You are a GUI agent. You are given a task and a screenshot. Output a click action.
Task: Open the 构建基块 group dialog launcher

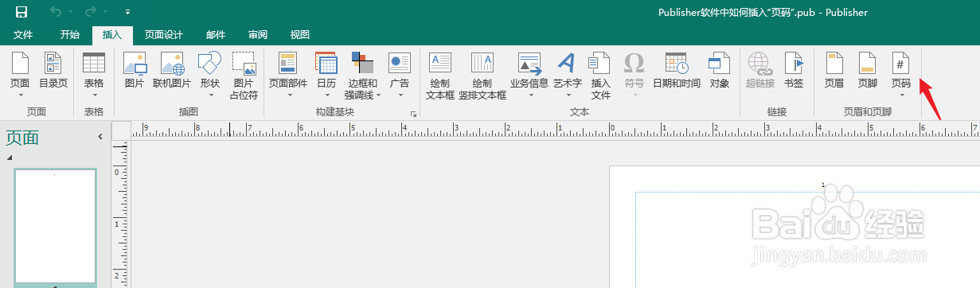pyautogui.click(x=413, y=114)
